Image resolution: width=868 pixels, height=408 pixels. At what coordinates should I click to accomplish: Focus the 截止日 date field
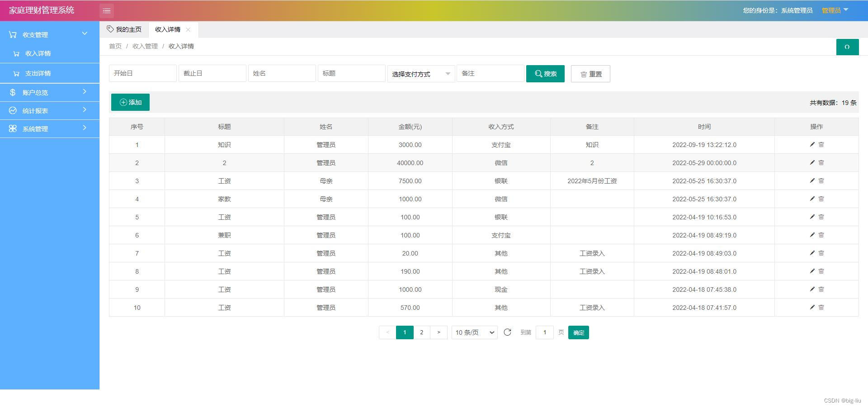212,73
